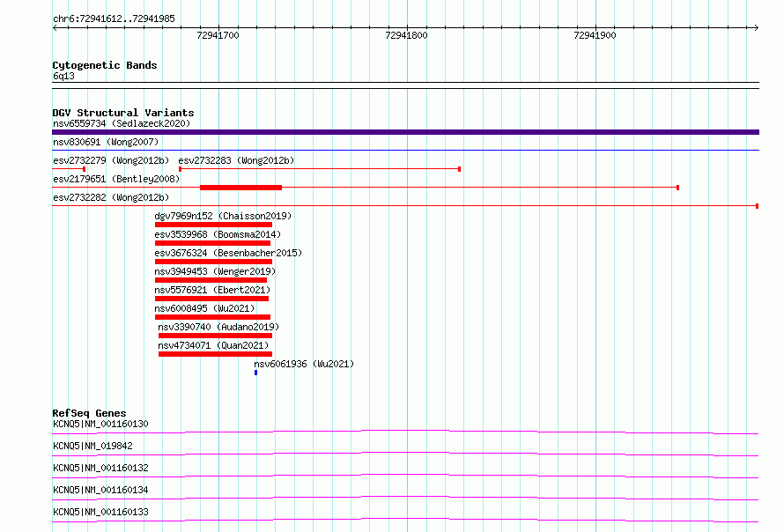The width and height of the screenshot is (784, 532).
Task: Select red bar under nsv5576921 label
Action: (212, 299)
